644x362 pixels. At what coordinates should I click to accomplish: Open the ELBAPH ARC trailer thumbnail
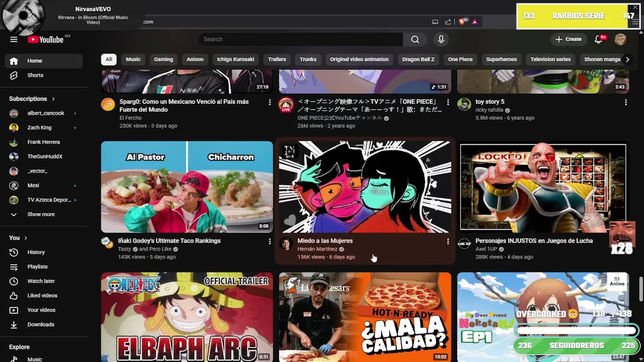coord(187,317)
